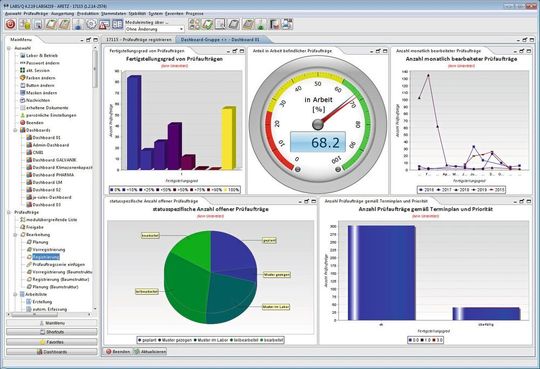Open the Produktion menu
540x369 pixels.
(88, 13)
